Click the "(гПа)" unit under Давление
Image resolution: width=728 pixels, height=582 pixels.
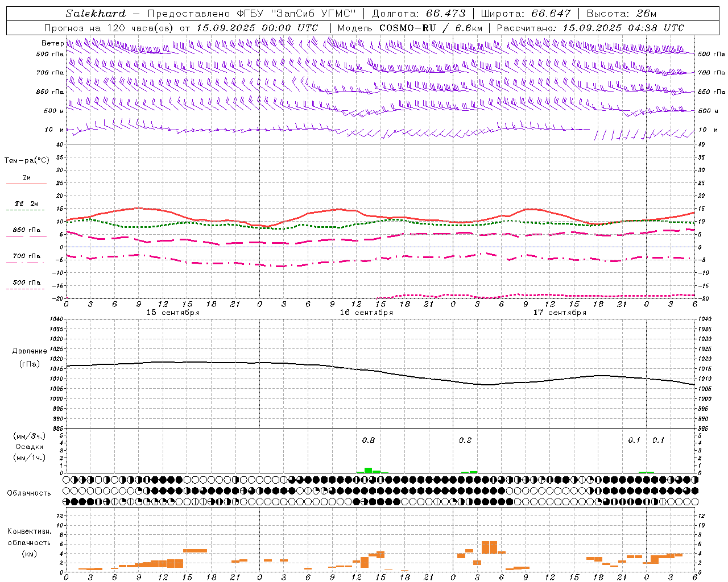coord(30,364)
